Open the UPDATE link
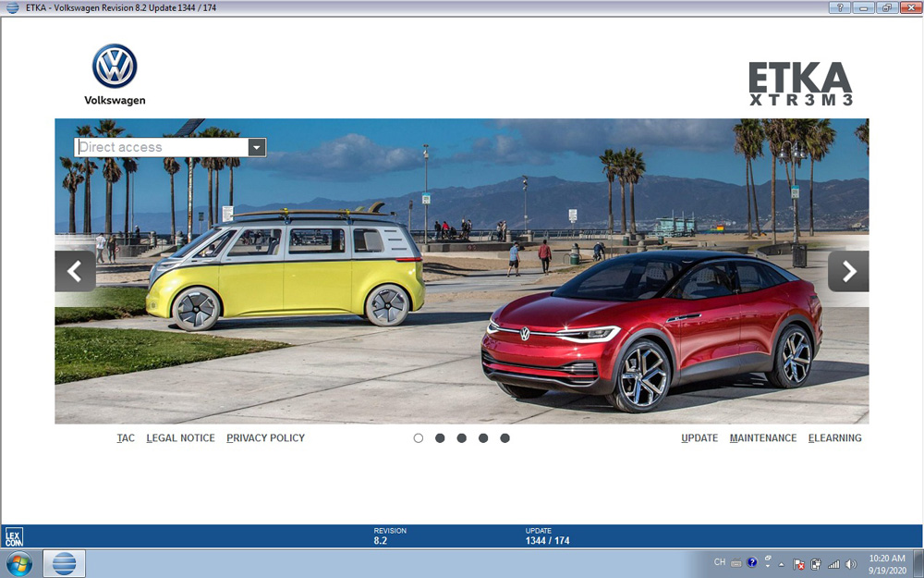924x578 pixels. click(699, 438)
